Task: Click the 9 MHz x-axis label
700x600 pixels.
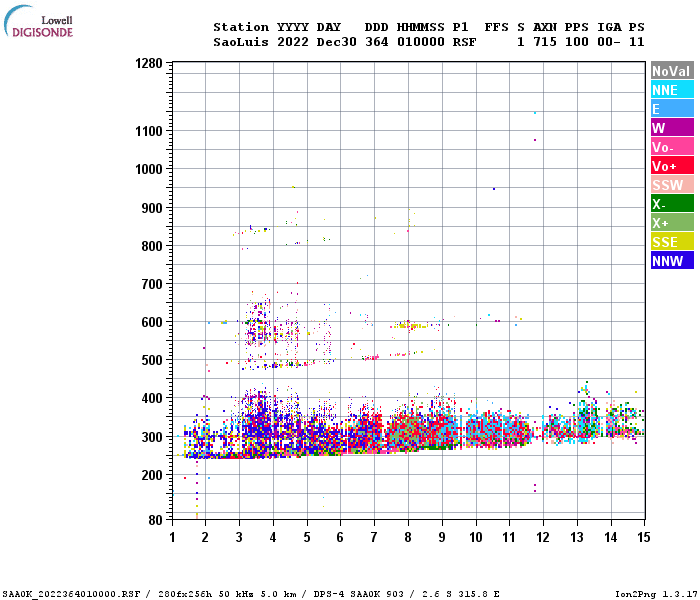Action: (442, 537)
